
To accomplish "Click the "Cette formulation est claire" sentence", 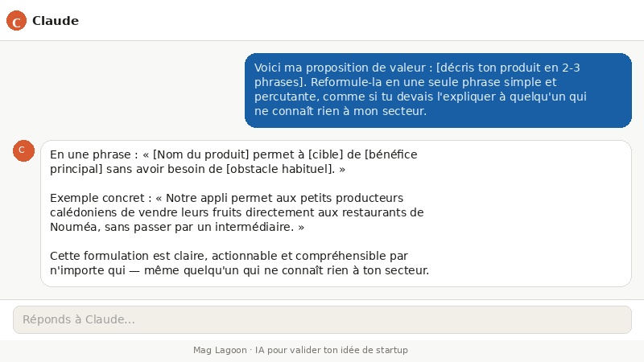I will (239, 263).
